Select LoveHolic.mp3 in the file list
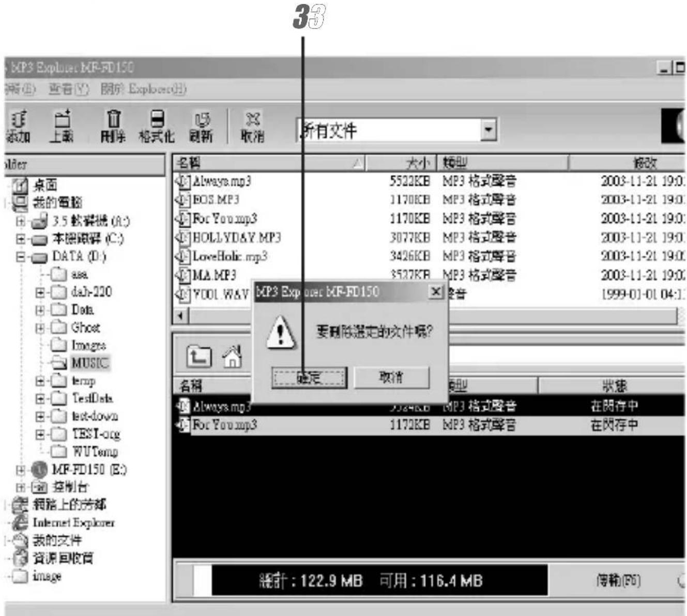Image resolution: width=687 pixels, height=616 pixels. [x=230, y=256]
